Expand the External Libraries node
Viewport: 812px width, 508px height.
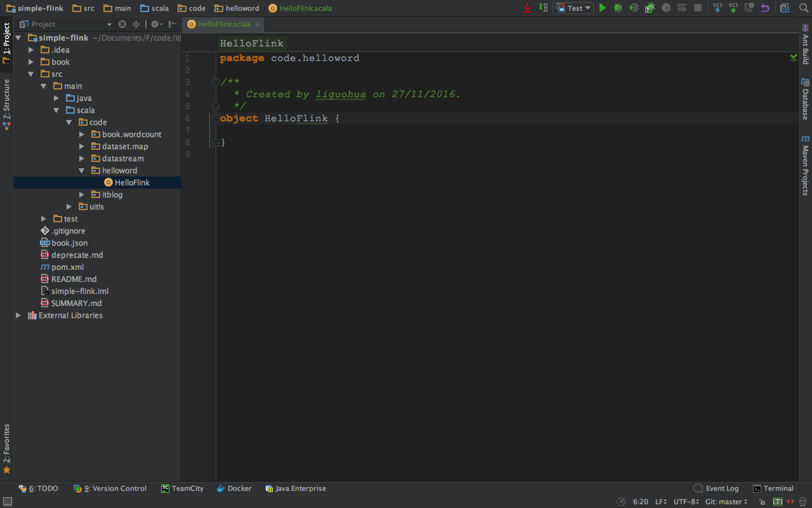click(18, 316)
